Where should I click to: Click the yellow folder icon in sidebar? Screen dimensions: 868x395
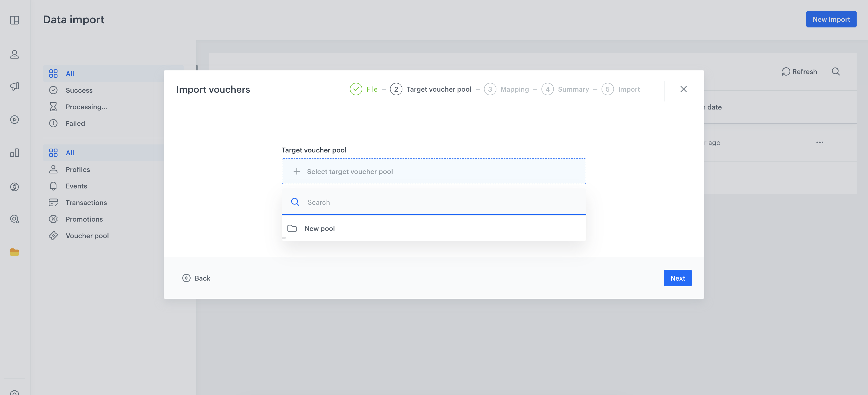(15, 252)
